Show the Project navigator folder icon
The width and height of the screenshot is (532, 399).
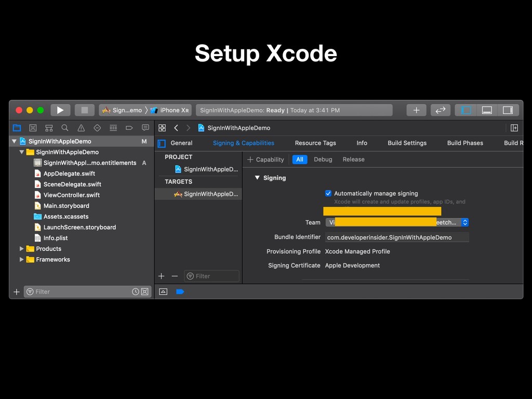(x=17, y=128)
